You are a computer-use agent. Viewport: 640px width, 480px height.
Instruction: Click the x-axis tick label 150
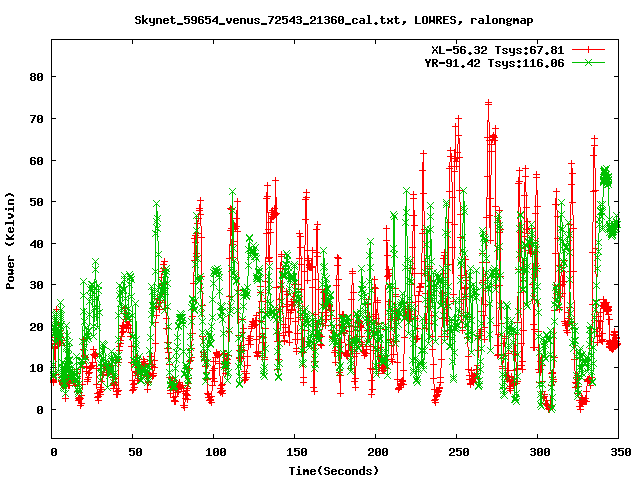click(296, 452)
